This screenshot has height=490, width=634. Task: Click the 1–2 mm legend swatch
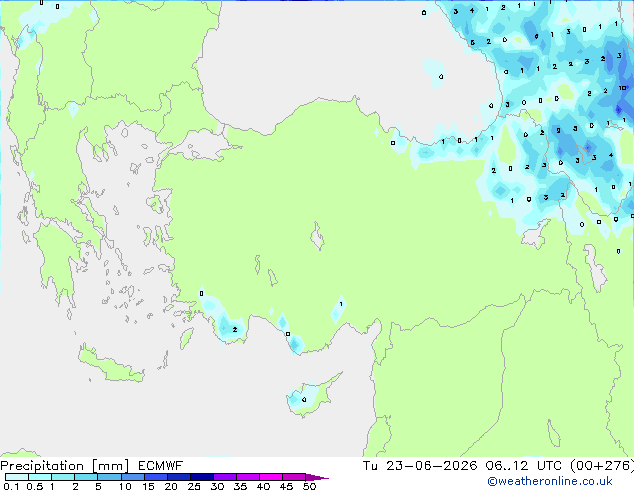pyautogui.click(x=63, y=477)
